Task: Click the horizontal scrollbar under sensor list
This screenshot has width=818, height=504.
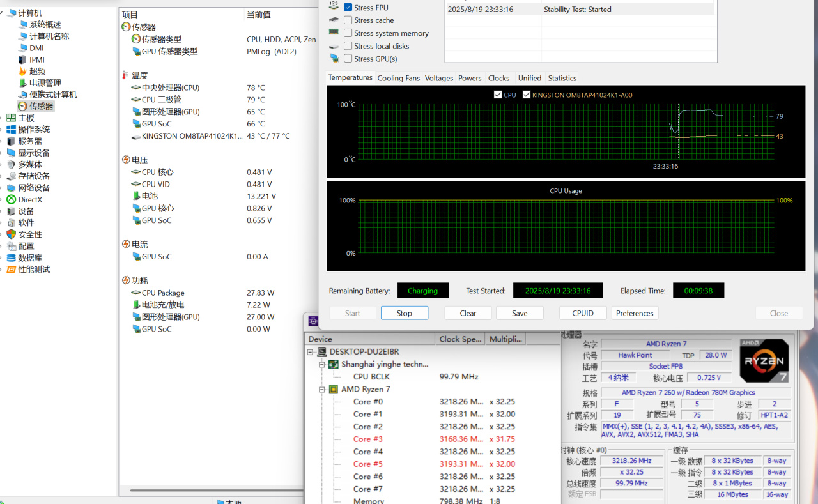Action: [217, 491]
